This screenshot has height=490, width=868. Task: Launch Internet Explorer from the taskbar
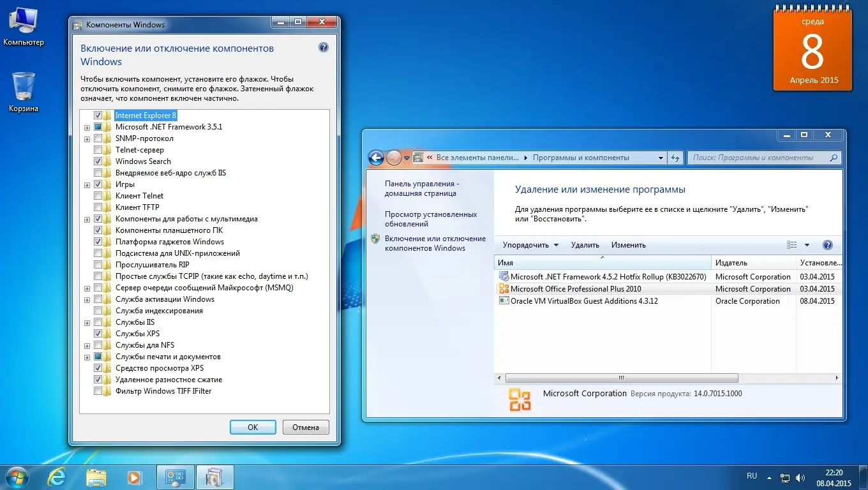coord(56,477)
